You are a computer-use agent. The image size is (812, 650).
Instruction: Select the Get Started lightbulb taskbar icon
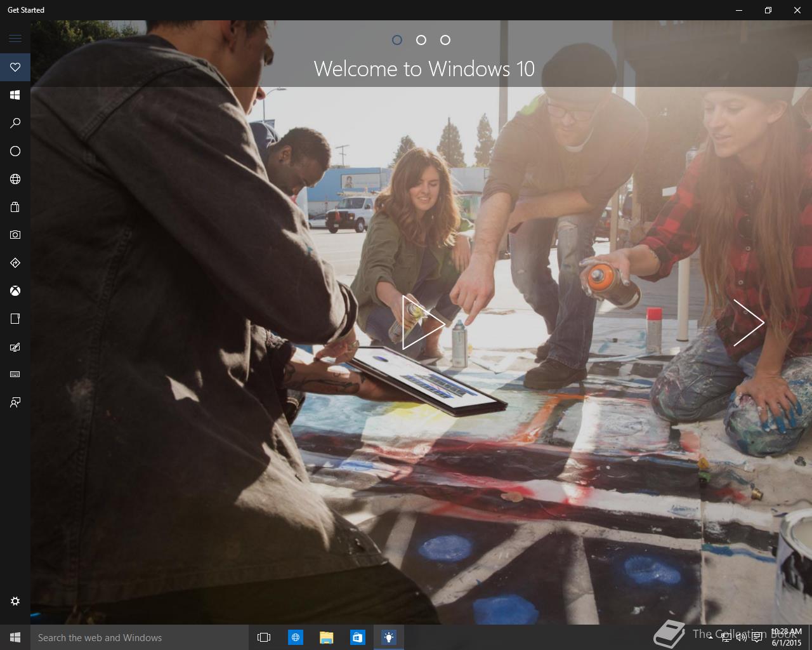389,637
